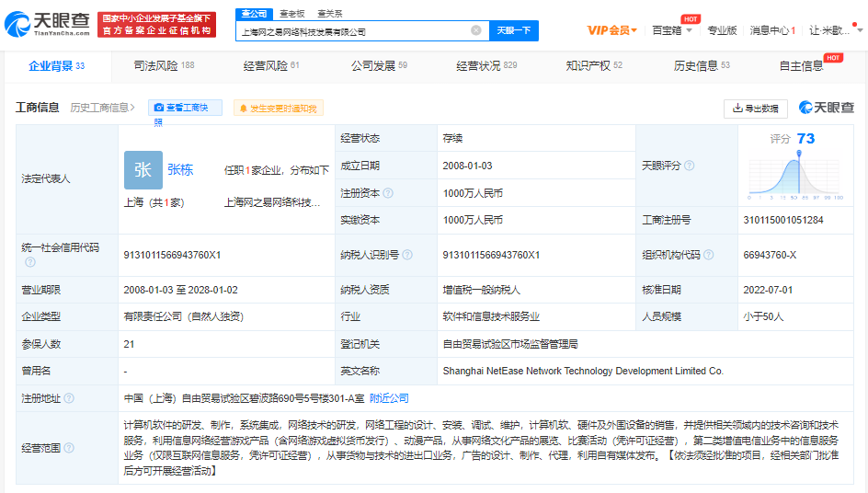The image size is (868, 493).
Task: Click the help icon beside 纳税人识别号
Action: tap(406, 255)
